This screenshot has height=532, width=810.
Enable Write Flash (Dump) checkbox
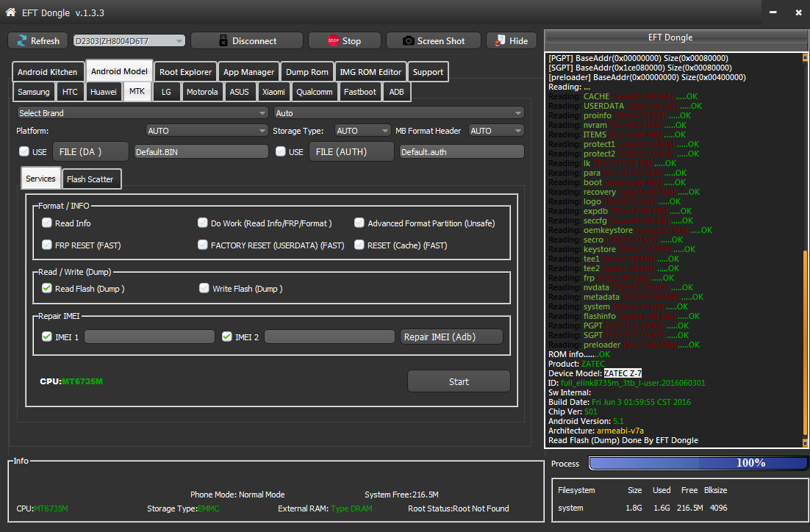tap(204, 288)
